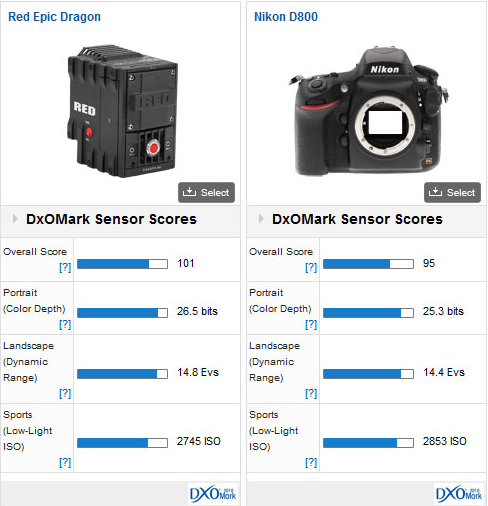Click DxOMark logo under Red Epic Dragon
Screen dimensions: 488x506
pyautogui.click(x=213, y=494)
